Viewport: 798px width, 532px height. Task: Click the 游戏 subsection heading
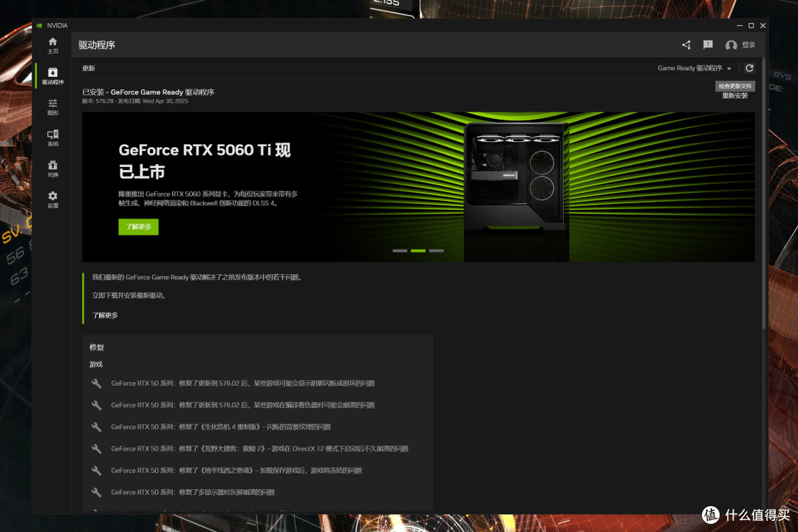click(95, 364)
